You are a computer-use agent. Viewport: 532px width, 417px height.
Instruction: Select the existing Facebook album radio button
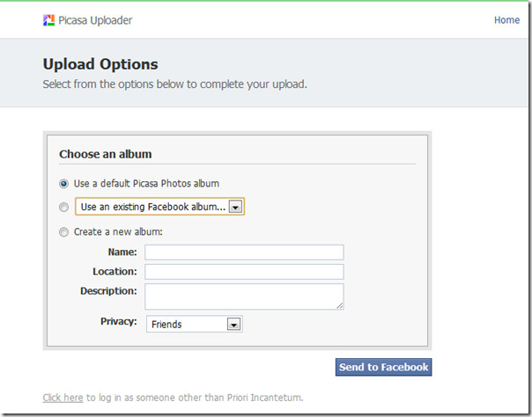coord(63,207)
